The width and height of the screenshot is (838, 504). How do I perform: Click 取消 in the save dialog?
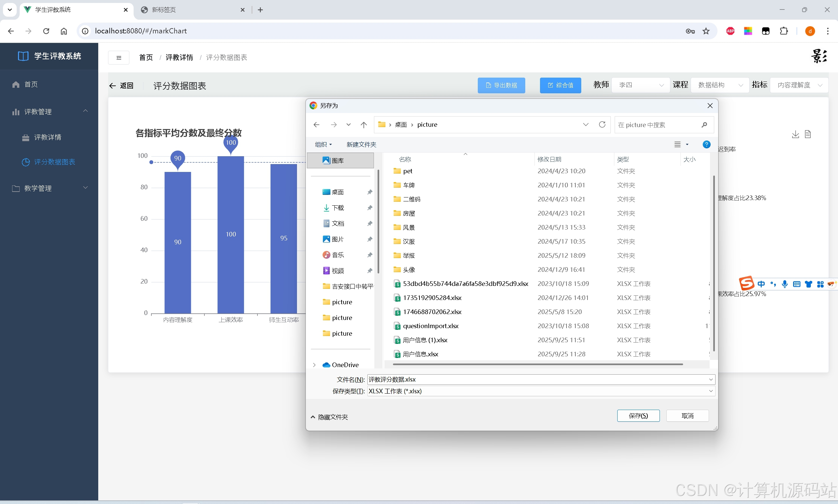pyautogui.click(x=687, y=416)
